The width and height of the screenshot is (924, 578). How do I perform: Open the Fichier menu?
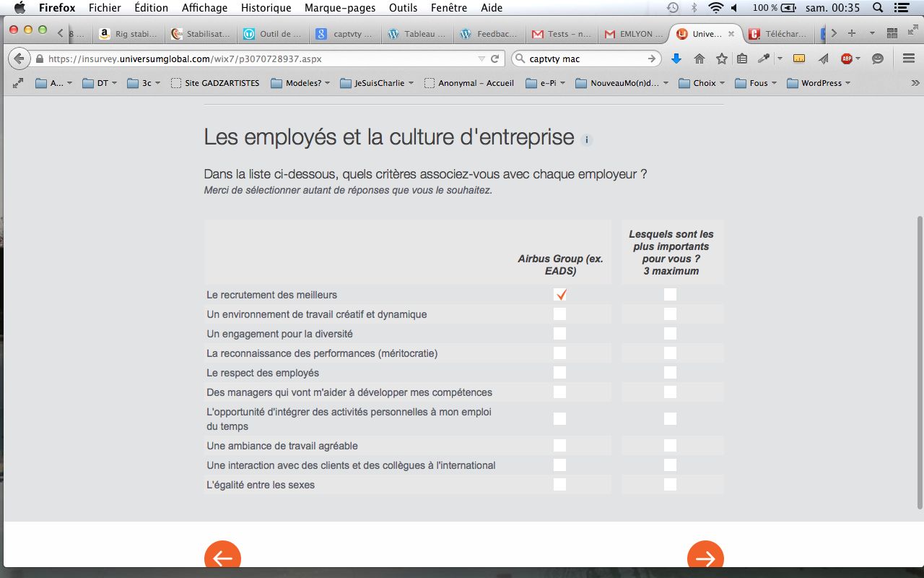[105, 8]
